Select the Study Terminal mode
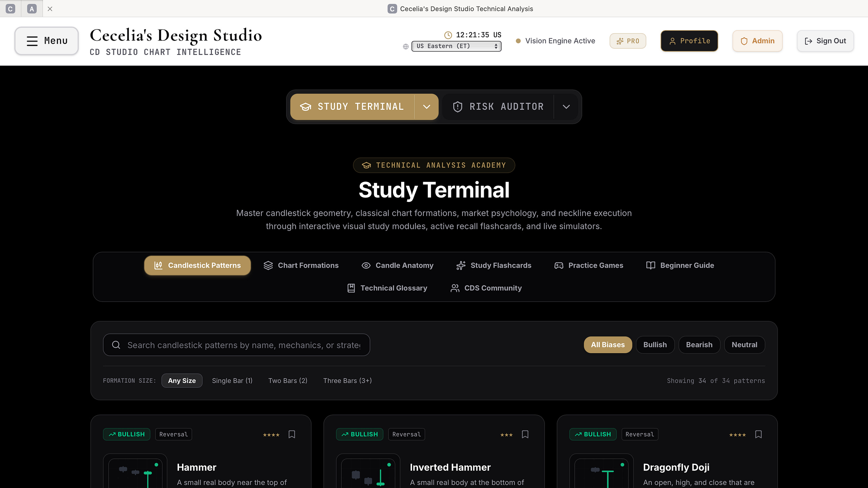Viewport: 868px width, 488px height. tap(352, 107)
